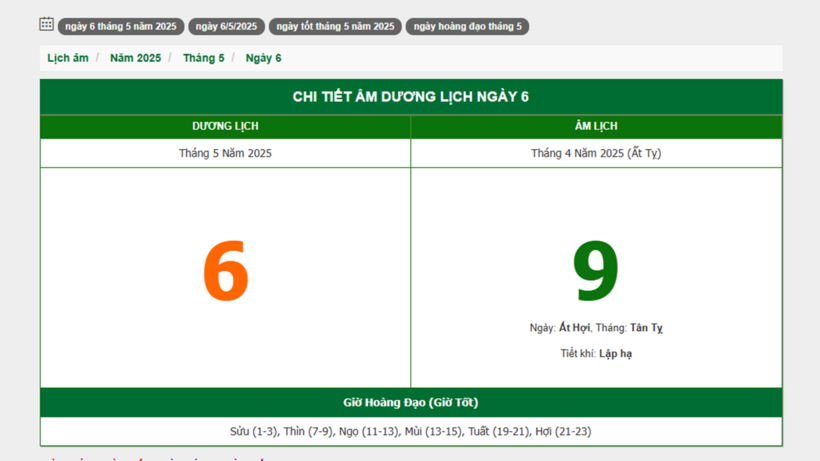The image size is (820, 461).
Task: Click the calendar icon beside the tags
Action: (x=46, y=24)
